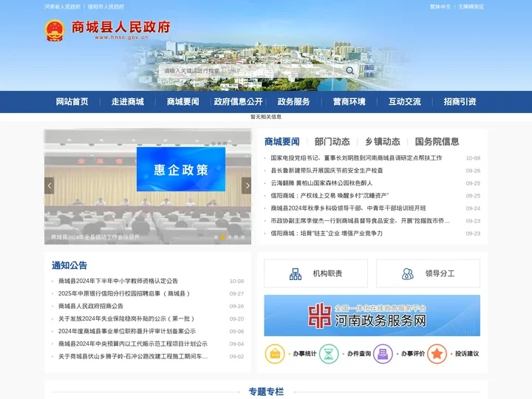Screen dimensions: 532x399
Task: Select the highlighted orange carousel dot
Action: (x=223, y=237)
